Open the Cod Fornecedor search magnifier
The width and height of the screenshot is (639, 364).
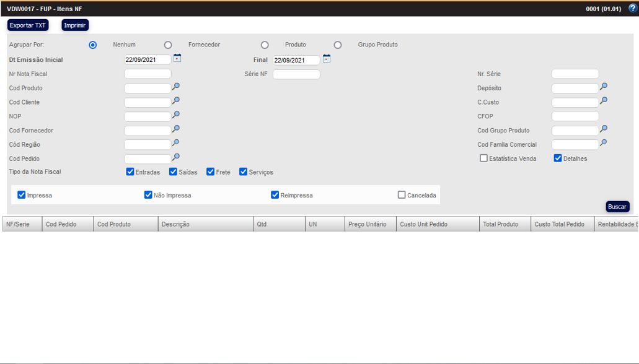pos(176,129)
